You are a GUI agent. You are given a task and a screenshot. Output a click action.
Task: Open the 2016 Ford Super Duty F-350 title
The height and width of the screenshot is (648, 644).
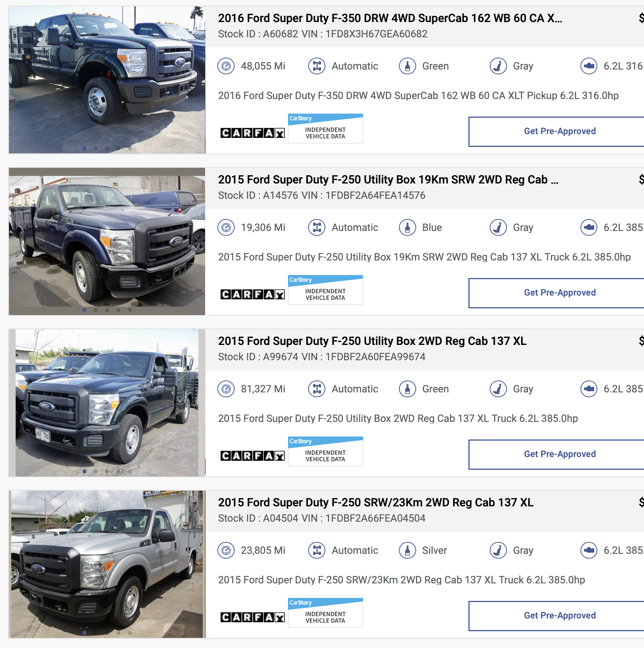point(390,18)
